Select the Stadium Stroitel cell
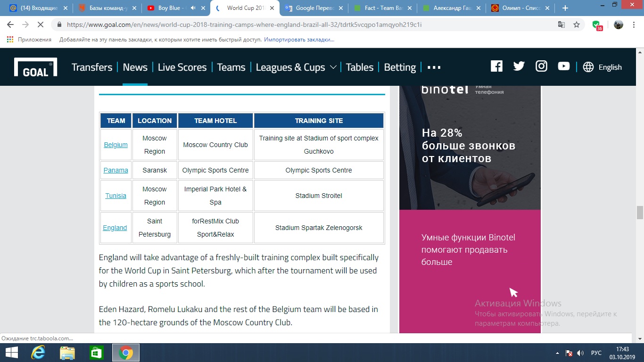Image resolution: width=644 pixels, height=362 pixels. tap(319, 196)
